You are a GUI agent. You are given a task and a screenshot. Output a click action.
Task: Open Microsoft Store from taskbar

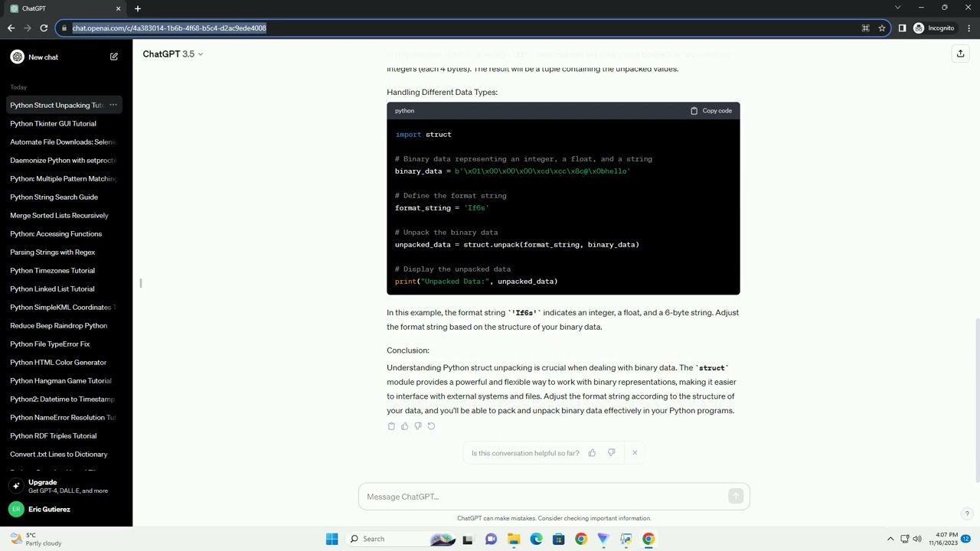(558, 539)
